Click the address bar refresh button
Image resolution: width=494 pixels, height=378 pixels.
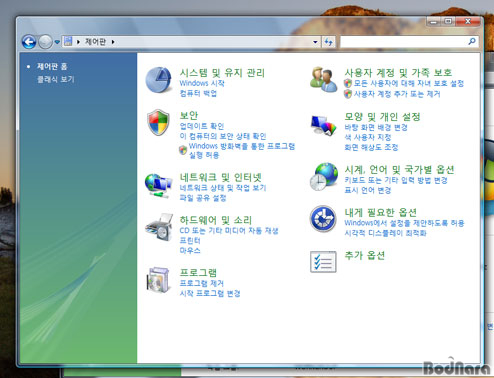pos(328,42)
